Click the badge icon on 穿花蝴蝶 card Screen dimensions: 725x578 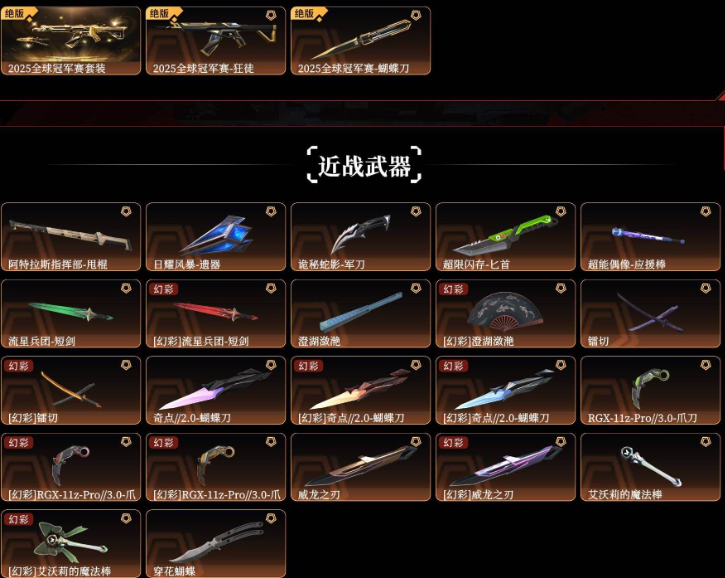pyautogui.click(x=271, y=518)
